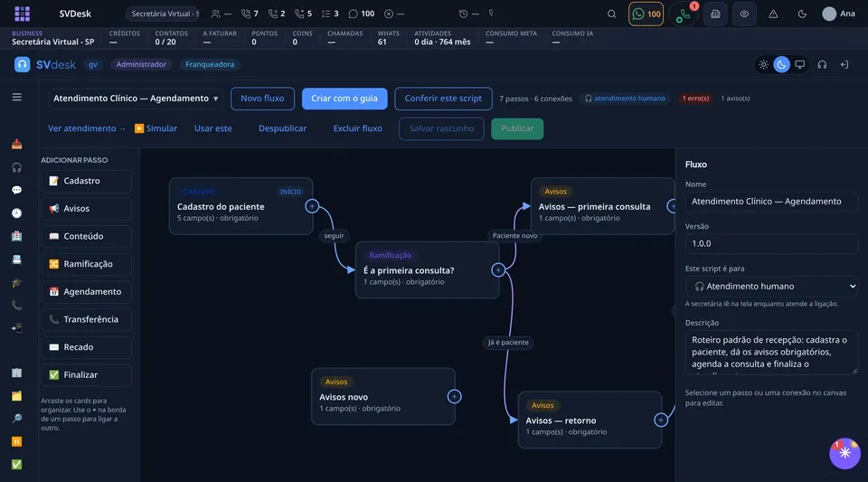Open the purple asterisk assistant button
868x482 pixels.
844,453
